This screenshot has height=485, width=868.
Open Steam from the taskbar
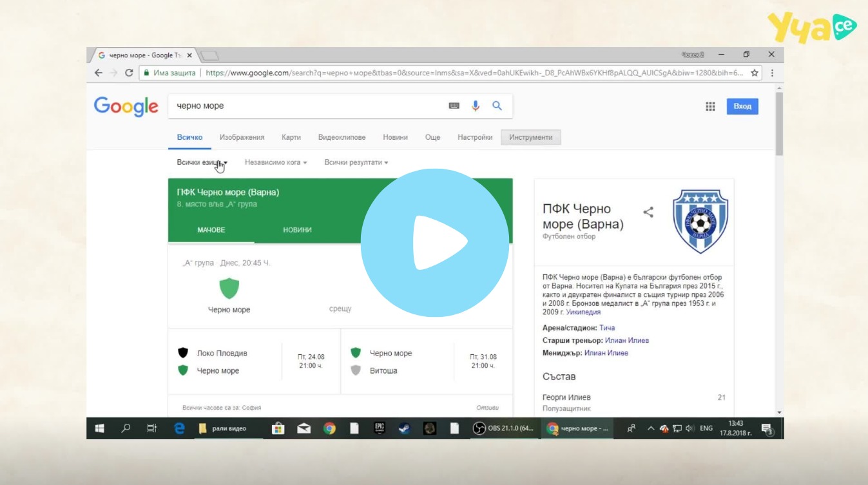405,428
